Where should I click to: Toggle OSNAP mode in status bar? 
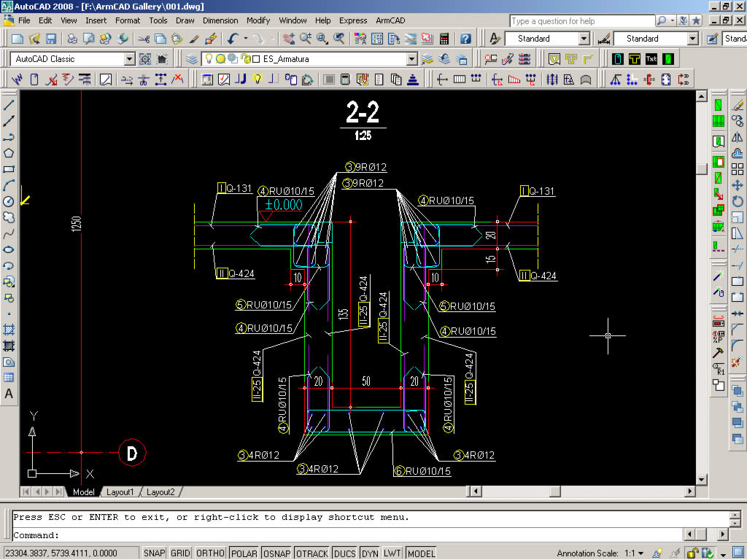pyautogui.click(x=277, y=553)
